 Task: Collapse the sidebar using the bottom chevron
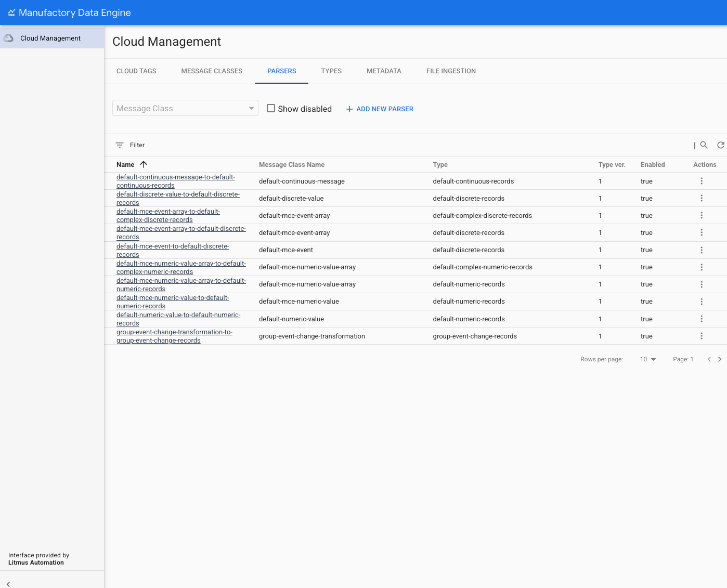tap(8, 584)
